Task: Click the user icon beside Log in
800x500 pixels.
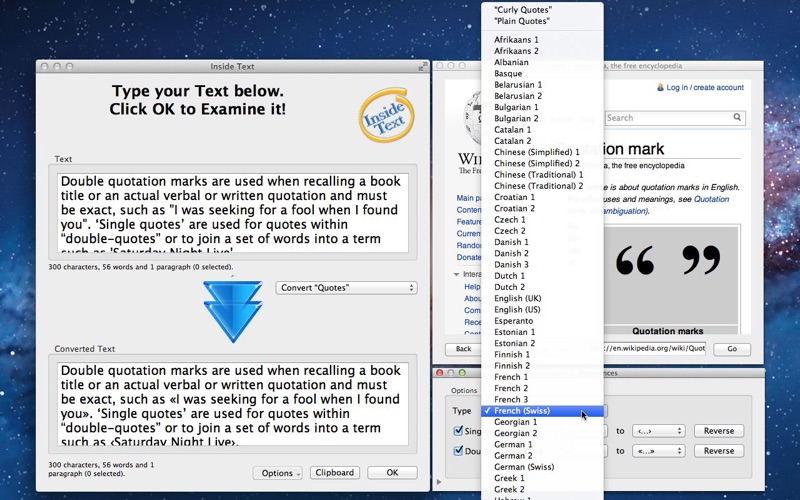Action: pos(660,88)
